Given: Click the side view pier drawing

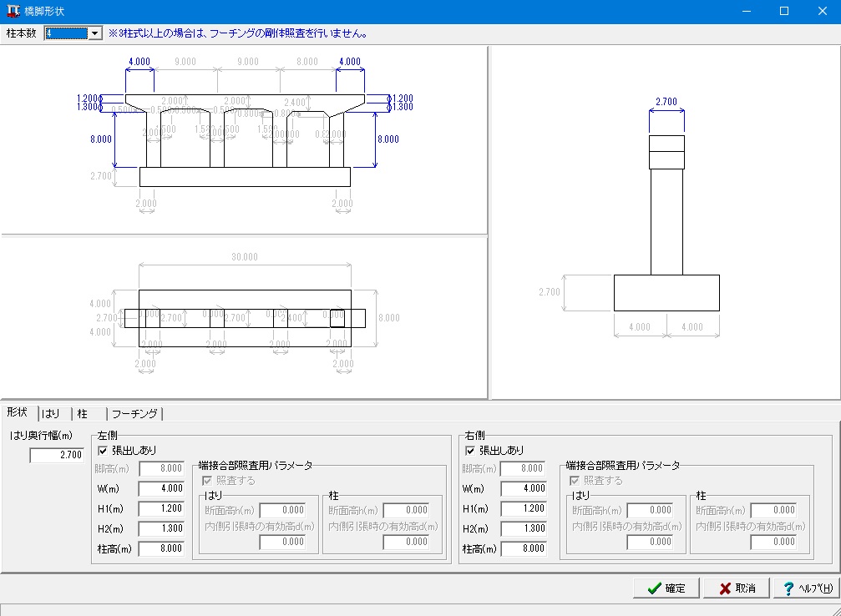Looking at the screenshot, I should pyautogui.click(x=666, y=223).
